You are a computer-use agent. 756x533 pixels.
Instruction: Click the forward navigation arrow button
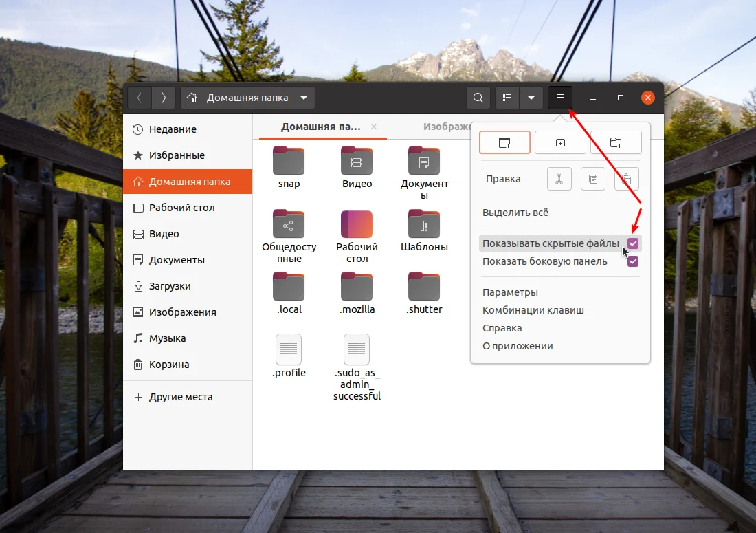[x=164, y=97]
